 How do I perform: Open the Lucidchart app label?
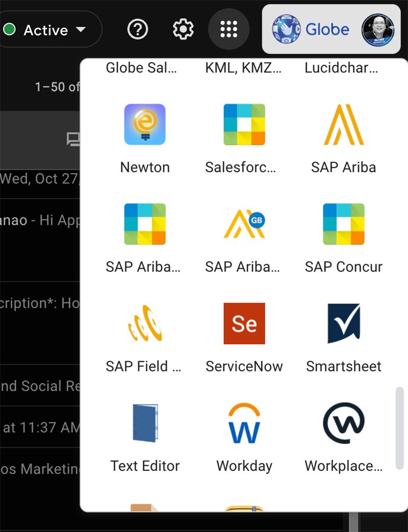point(341,68)
